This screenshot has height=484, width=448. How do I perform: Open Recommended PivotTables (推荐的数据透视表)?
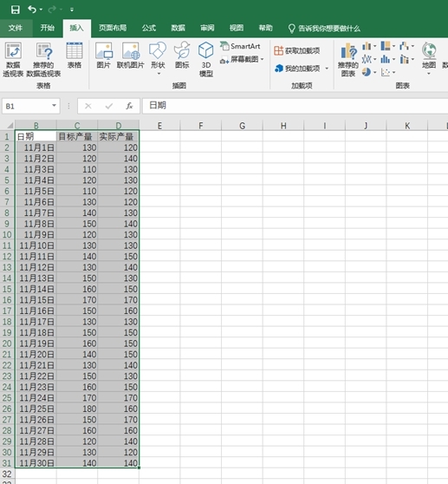click(x=43, y=60)
